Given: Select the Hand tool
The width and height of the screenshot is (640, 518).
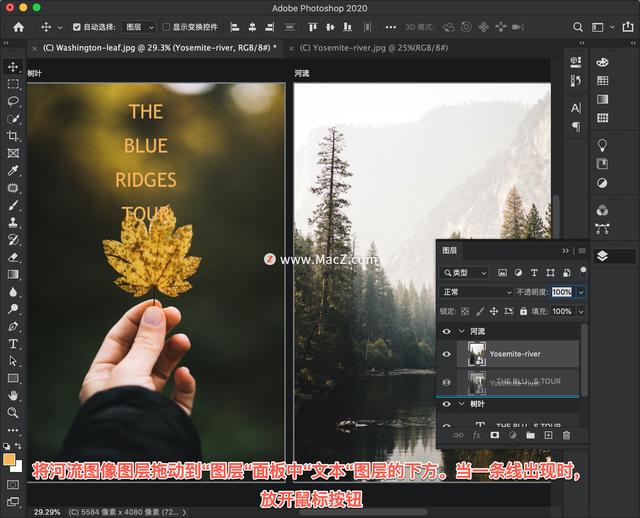Looking at the screenshot, I should coord(13,395).
